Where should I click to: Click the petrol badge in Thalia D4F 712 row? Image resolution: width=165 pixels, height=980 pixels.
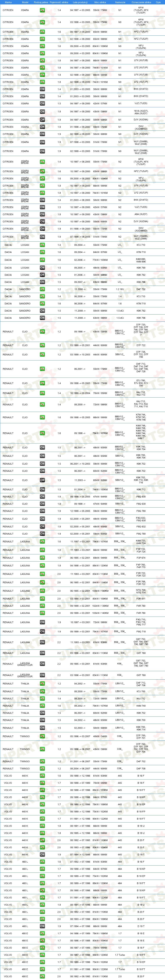coord(42,684)
